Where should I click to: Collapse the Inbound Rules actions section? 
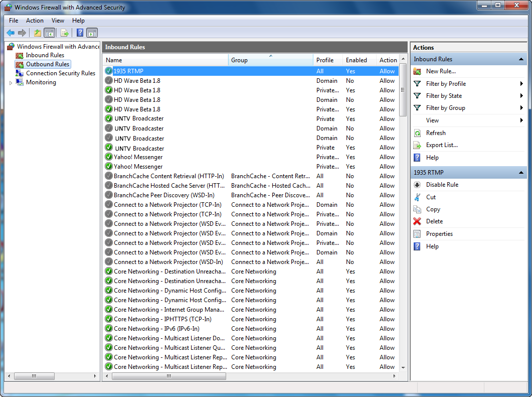coord(521,59)
